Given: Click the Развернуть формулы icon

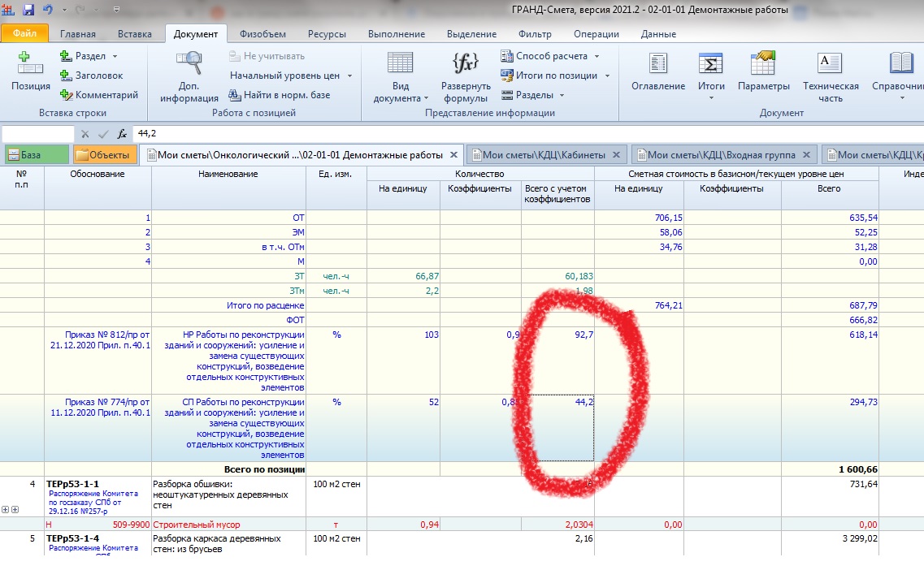Looking at the screenshot, I should (465, 64).
